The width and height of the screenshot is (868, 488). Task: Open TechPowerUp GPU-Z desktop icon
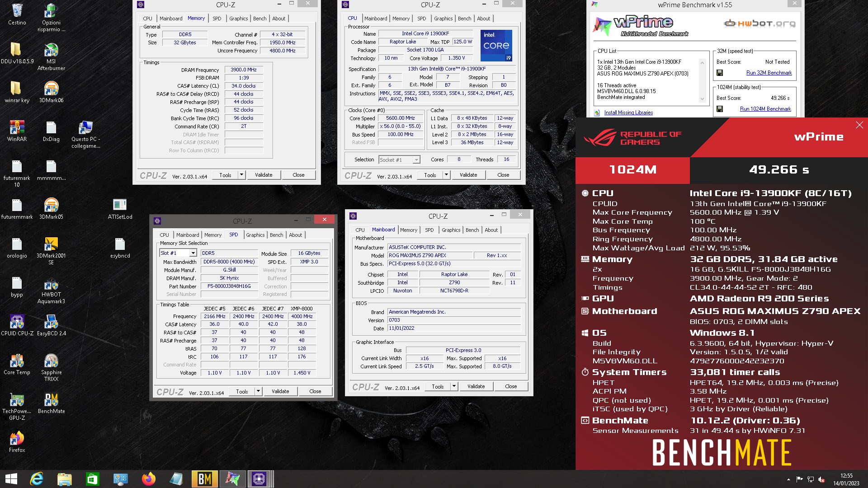coord(17,406)
